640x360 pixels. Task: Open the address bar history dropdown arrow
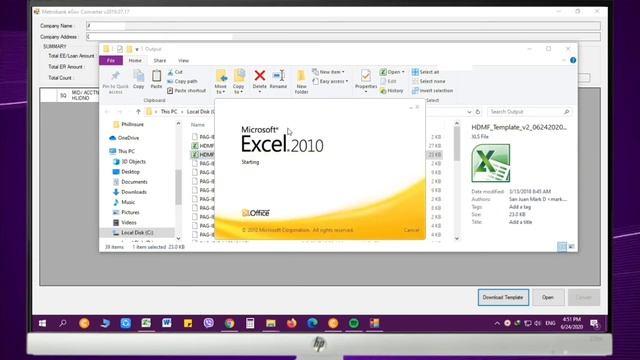(x=469, y=111)
